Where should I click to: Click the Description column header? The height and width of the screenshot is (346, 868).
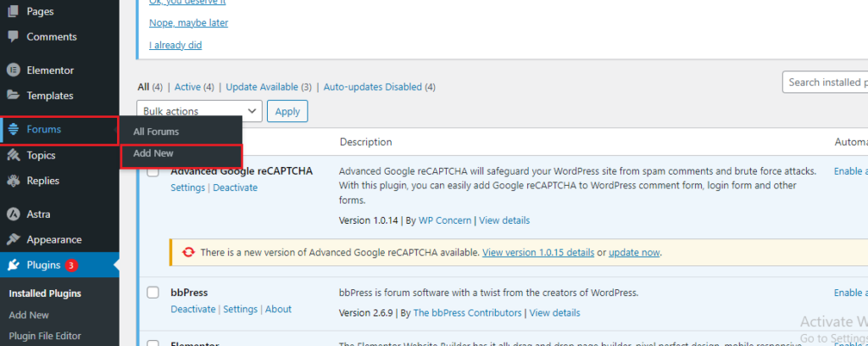(x=366, y=142)
